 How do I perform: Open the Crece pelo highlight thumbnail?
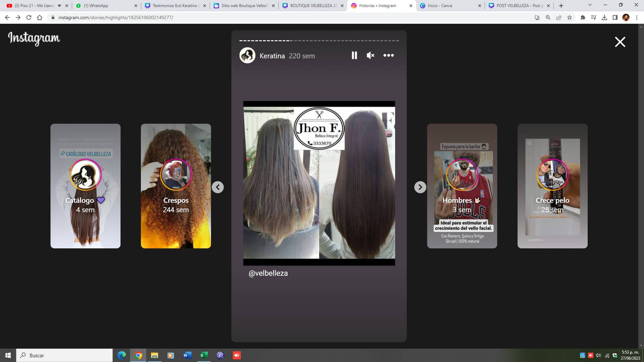click(x=552, y=186)
